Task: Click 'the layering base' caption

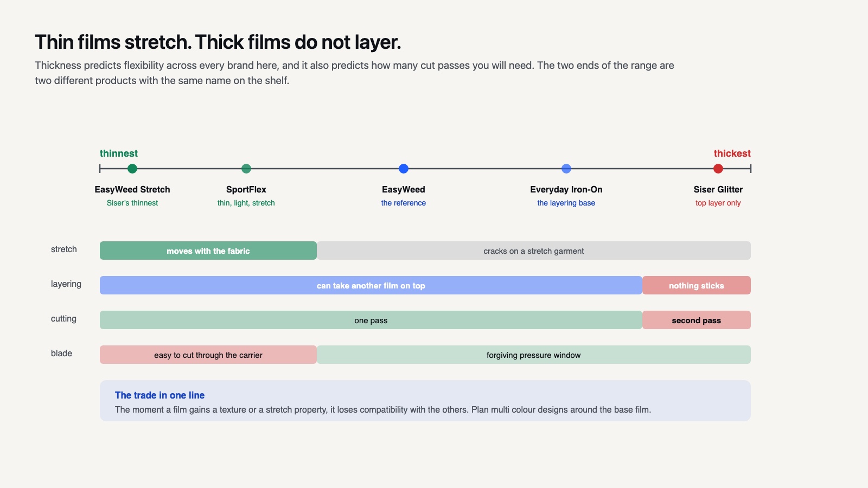Action: pos(566,203)
